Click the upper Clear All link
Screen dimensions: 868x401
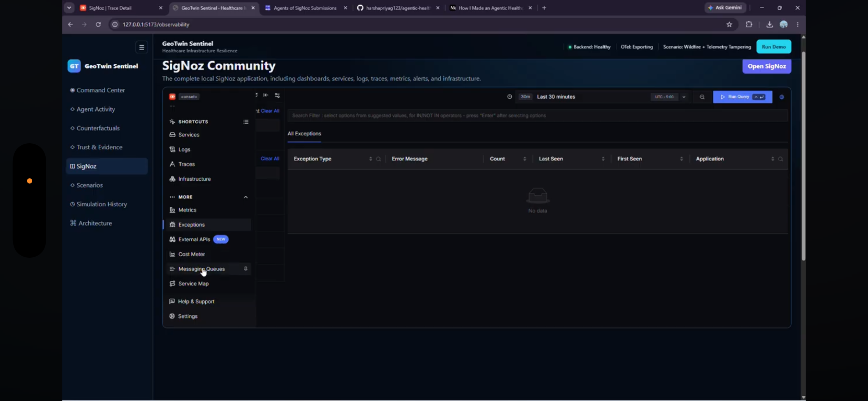pos(270,111)
